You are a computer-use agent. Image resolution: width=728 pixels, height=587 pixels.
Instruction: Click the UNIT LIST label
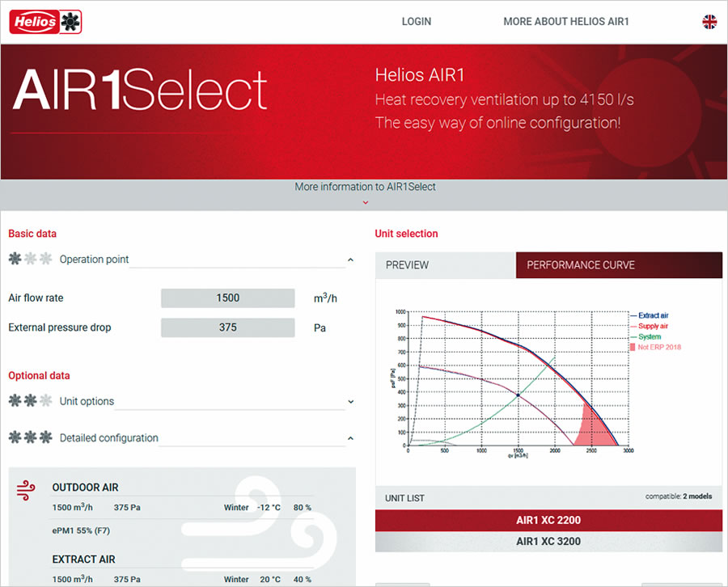pos(404,498)
